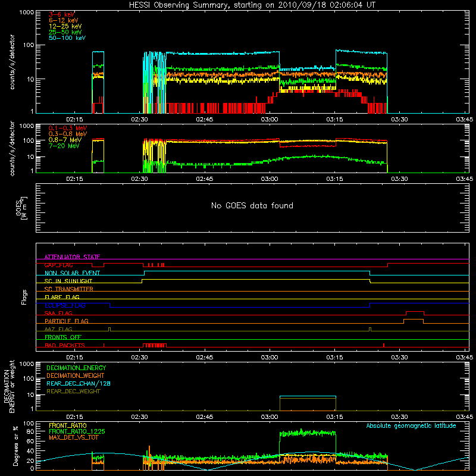This screenshot has width=476, height=476.
Task: Click the 02:15 tick label of the Flags panel
Action: tap(74, 358)
